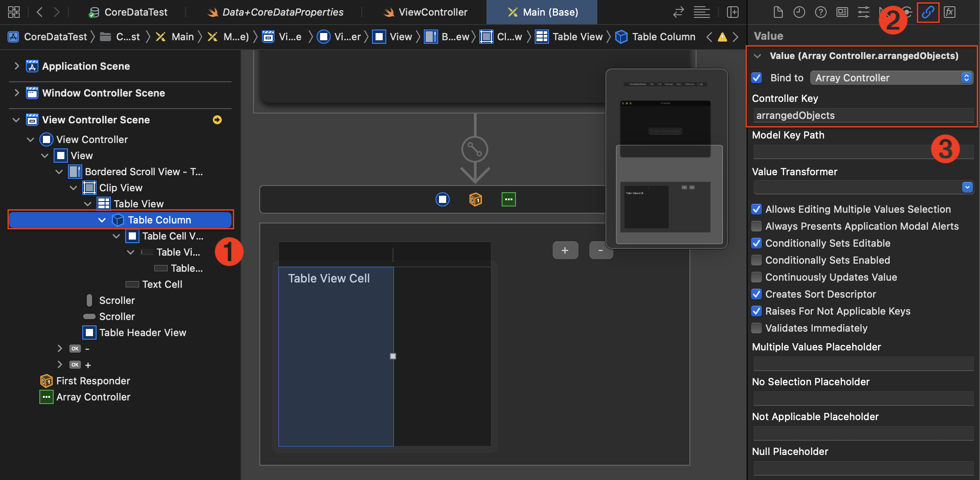Uncheck Raises For Not Applicable Keys
Viewport: 980px width, 480px height.
757,311
